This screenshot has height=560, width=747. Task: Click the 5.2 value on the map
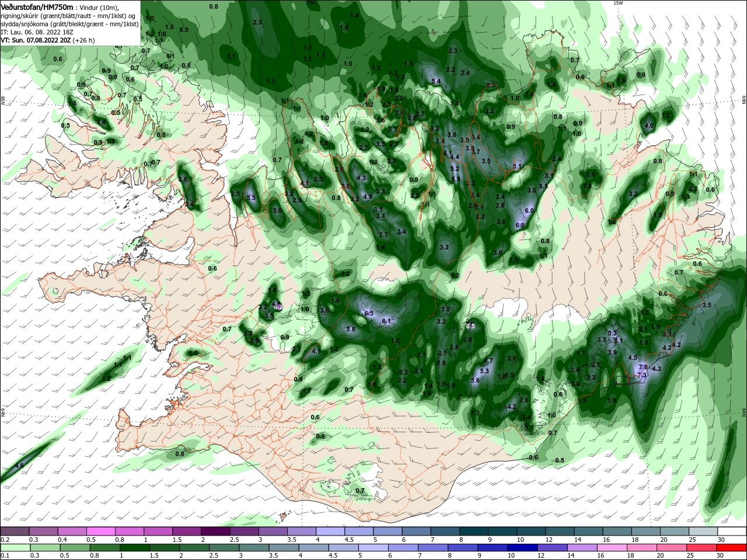coord(455,169)
